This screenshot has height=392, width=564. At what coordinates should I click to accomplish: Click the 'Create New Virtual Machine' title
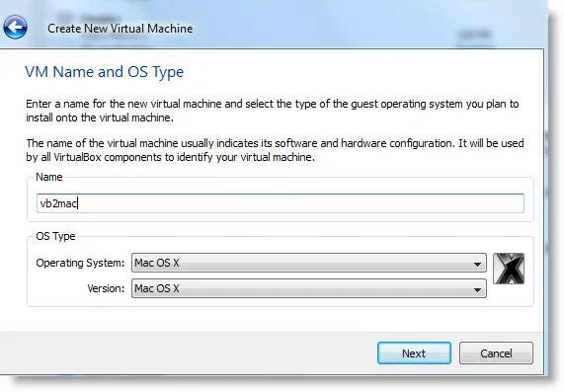[121, 29]
